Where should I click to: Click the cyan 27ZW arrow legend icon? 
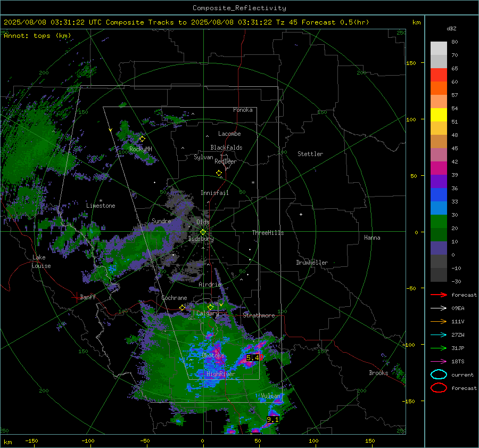(439, 335)
